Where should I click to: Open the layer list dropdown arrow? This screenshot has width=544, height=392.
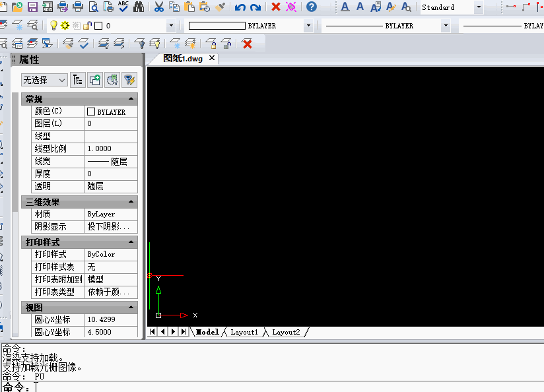[171, 26]
